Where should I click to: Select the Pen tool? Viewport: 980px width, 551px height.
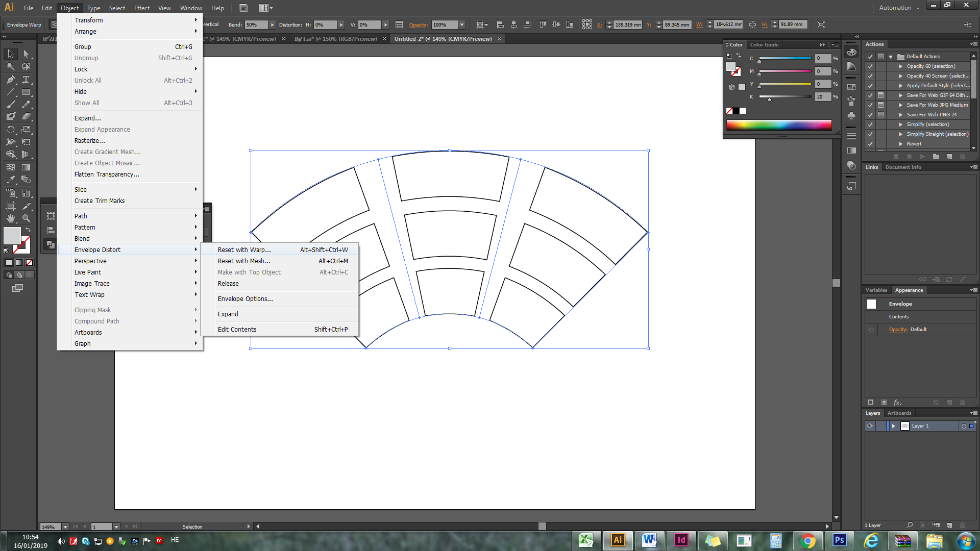pyautogui.click(x=11, y=80)
